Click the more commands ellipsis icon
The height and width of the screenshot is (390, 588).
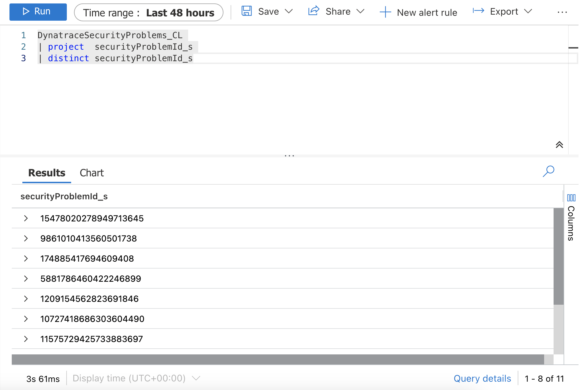point(562,12)
